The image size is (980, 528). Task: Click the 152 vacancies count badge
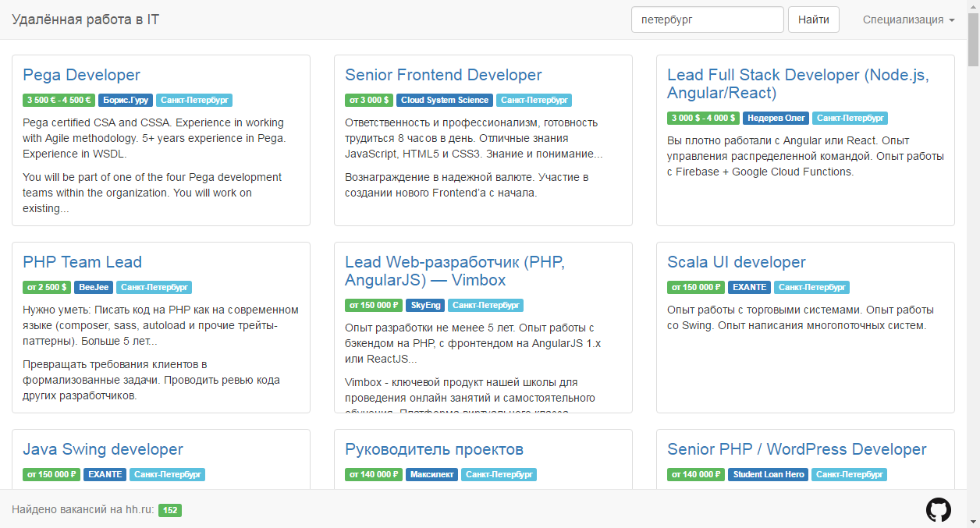(170, 510)
